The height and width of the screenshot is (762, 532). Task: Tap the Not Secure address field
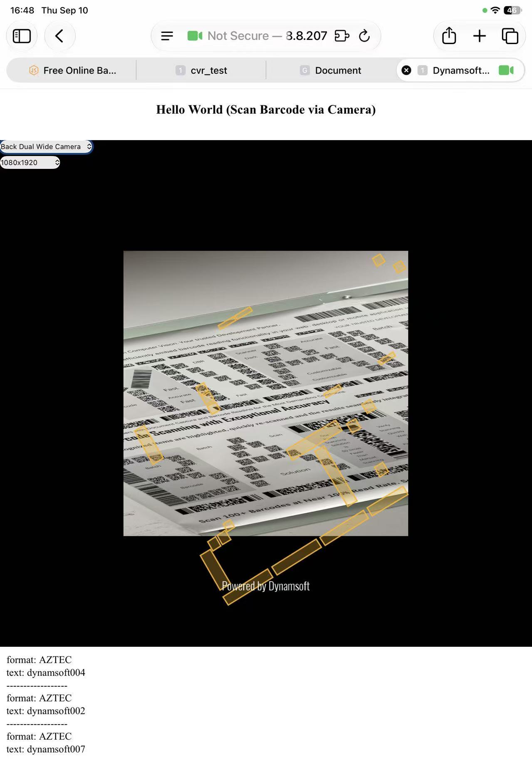pyautogui.click(x=266, y=36)
